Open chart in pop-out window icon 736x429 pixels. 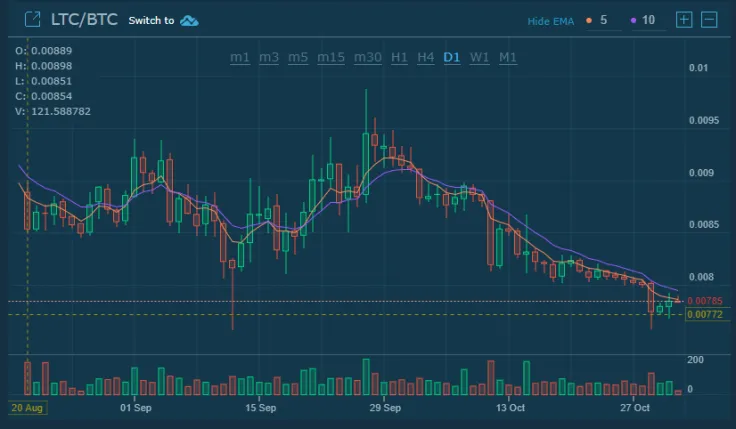[32, 19]
